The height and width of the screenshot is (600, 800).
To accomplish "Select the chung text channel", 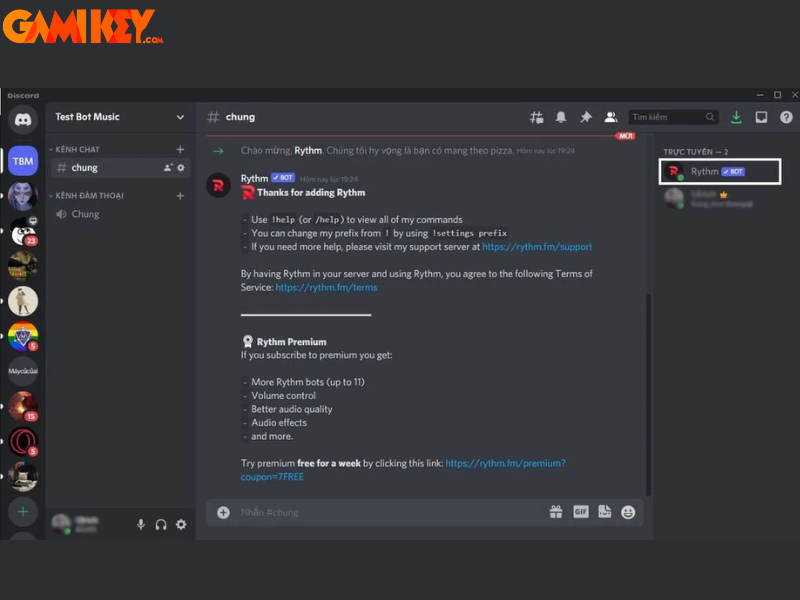I will point(120,167).
